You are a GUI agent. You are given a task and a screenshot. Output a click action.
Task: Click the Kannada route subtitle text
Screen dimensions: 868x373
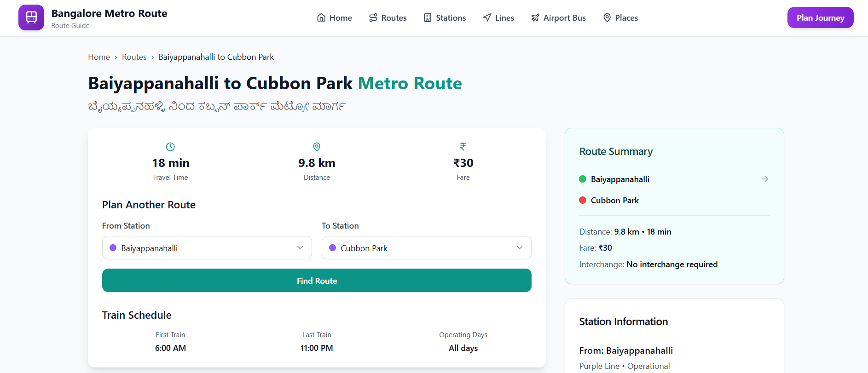217,107
